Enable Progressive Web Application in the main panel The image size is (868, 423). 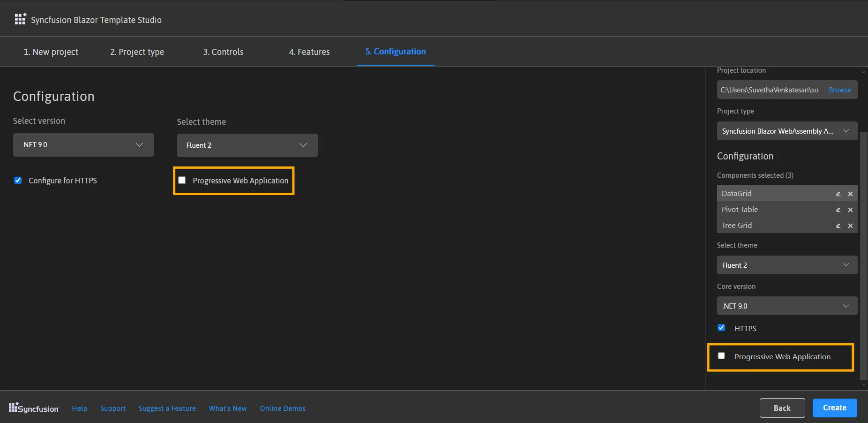coord(182,180)
